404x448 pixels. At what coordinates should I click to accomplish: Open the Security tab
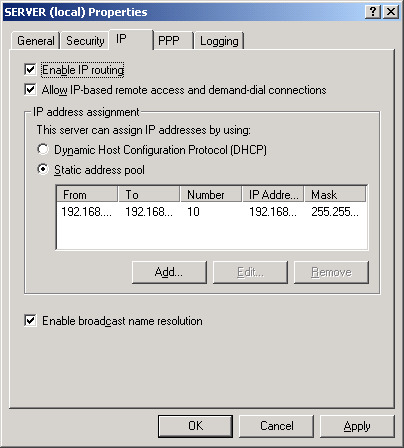[x=85, y=41]
